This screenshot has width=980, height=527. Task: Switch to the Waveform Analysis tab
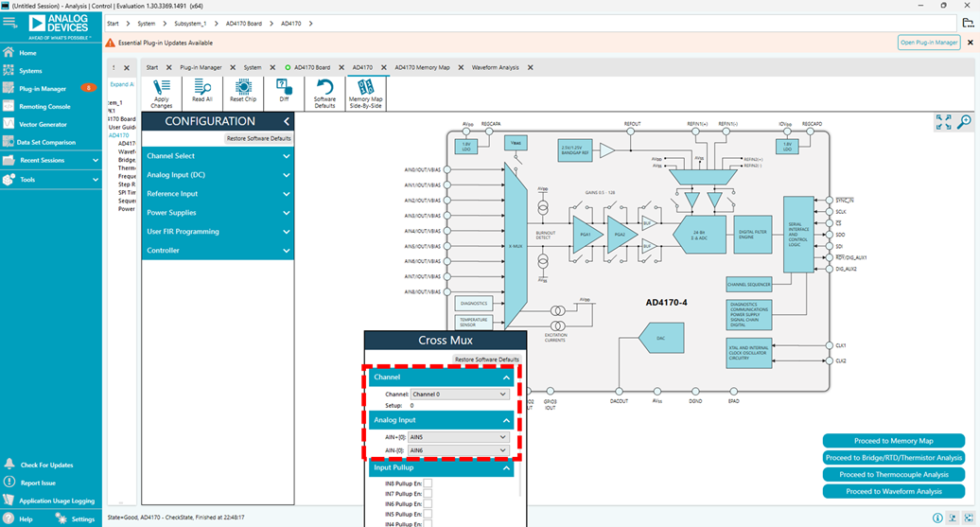[x=495, y=68]
